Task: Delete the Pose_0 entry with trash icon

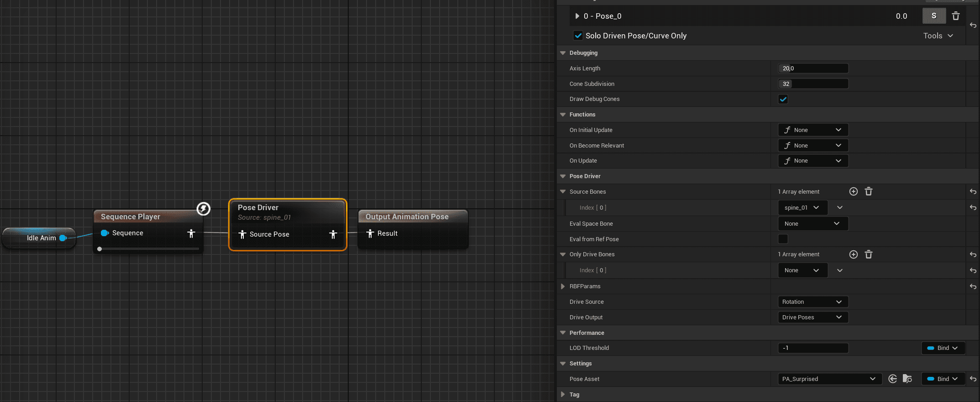Action: pyautogui.click(x=955, y=16)
